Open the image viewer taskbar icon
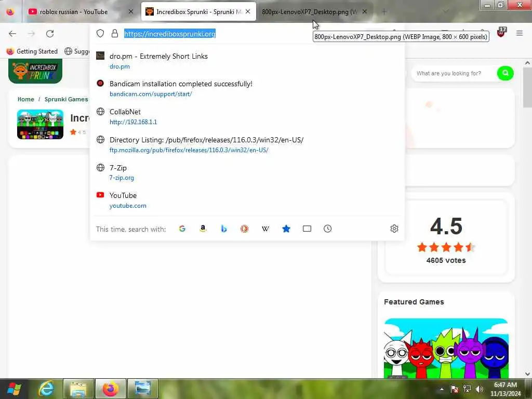 pyautogui.click(x=143, y=389)
